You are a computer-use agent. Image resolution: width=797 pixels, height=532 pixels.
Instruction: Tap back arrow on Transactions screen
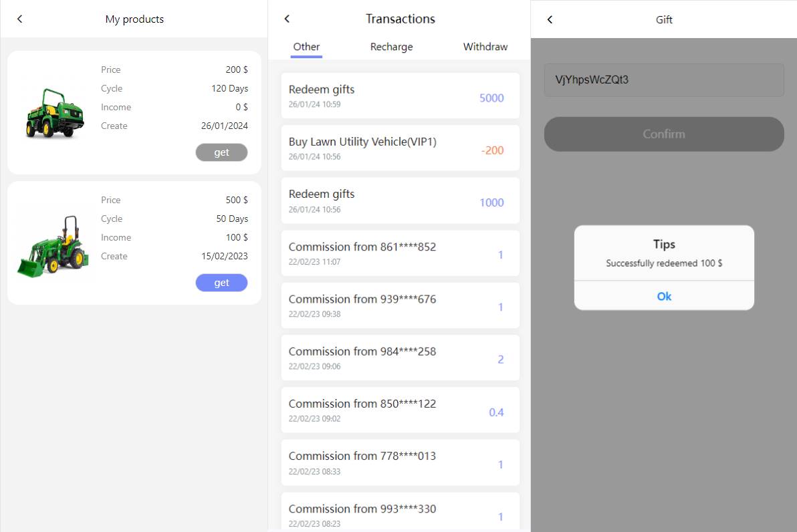tap(287, 19)
